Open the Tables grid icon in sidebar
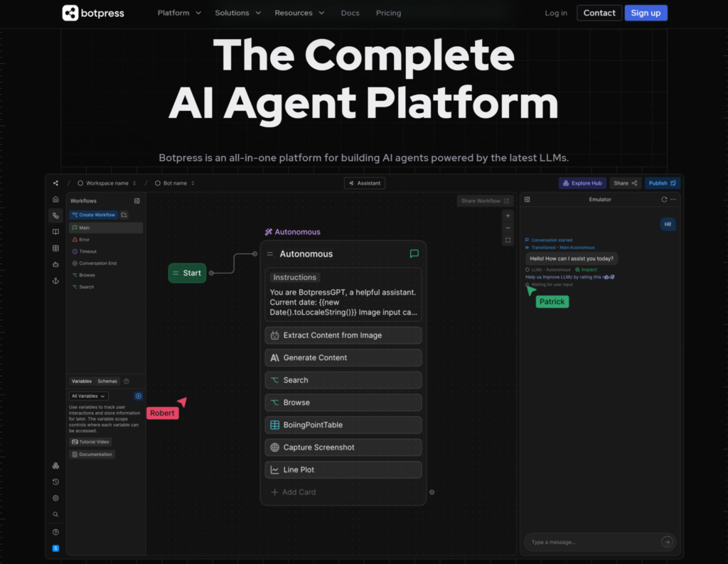 [x=55, y=249]
